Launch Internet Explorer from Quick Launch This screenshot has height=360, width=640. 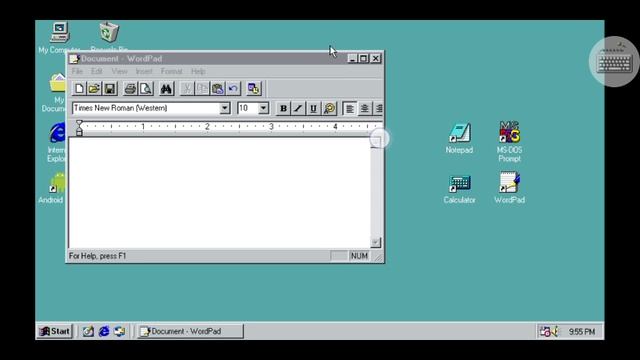click(104, 331)
